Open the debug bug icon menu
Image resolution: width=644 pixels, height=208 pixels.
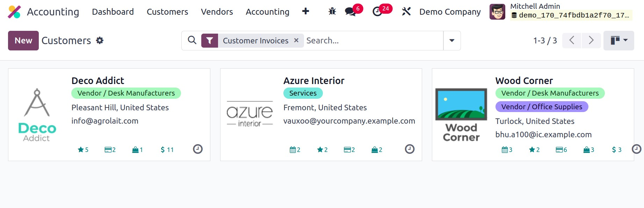(332, 12)
